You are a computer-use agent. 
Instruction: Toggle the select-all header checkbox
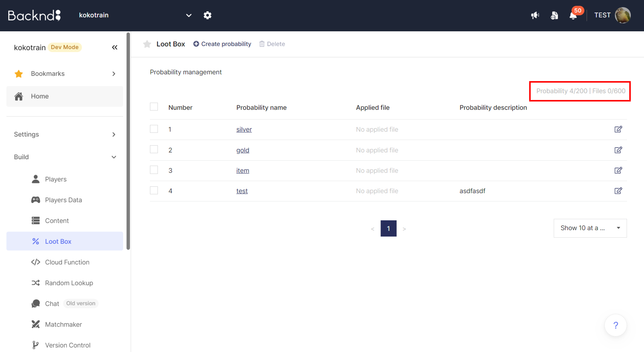tap(154, 107)
